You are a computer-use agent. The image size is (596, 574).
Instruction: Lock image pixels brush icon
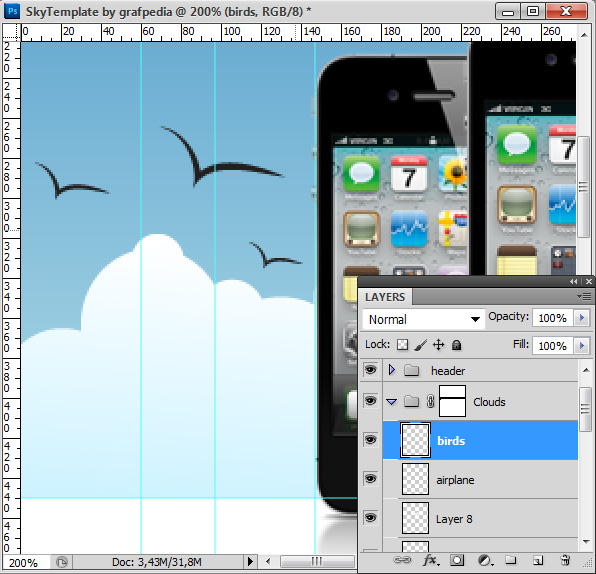click(420, 345)
